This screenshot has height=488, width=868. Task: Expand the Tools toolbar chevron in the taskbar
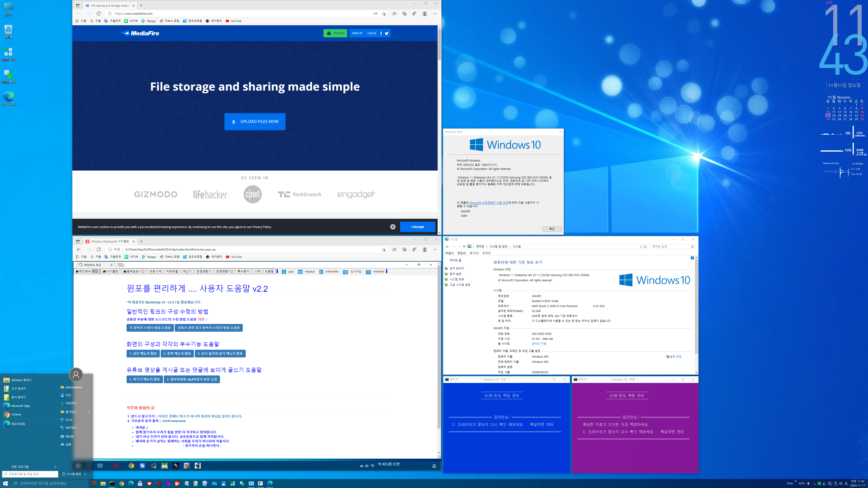click(796, 481)
